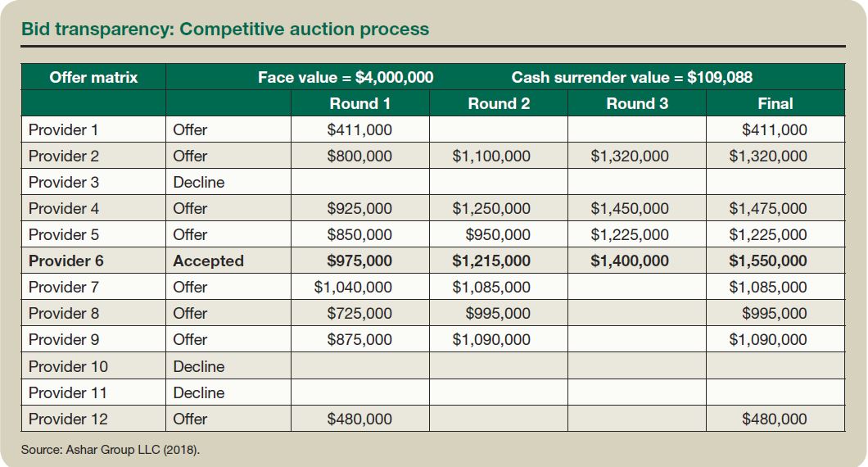Click Provider 6 final bid $1,550,000
Image resolution: width=868 pixels, height=467 pixels.
pos(767,261)
